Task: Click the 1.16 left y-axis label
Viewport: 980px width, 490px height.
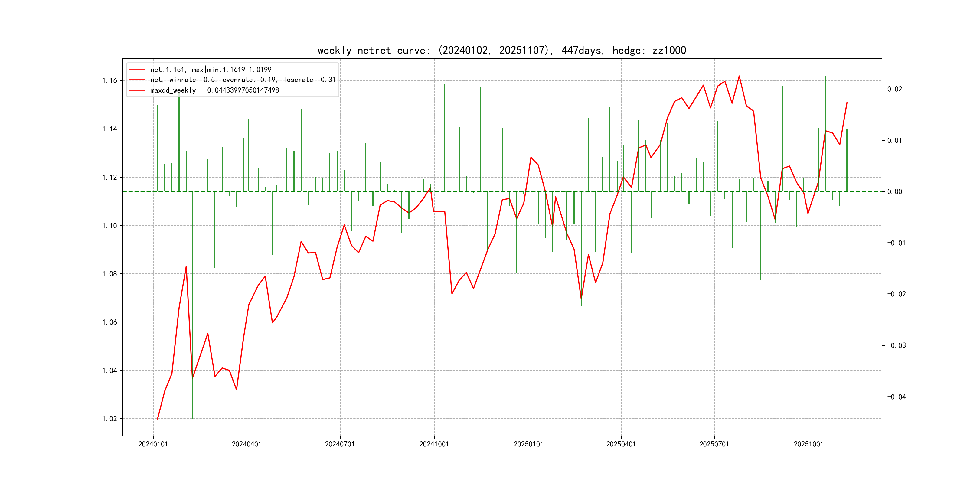Action: 109,81
